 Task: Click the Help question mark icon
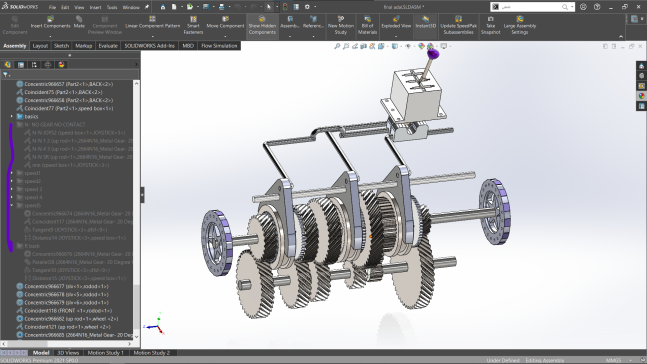597,7
